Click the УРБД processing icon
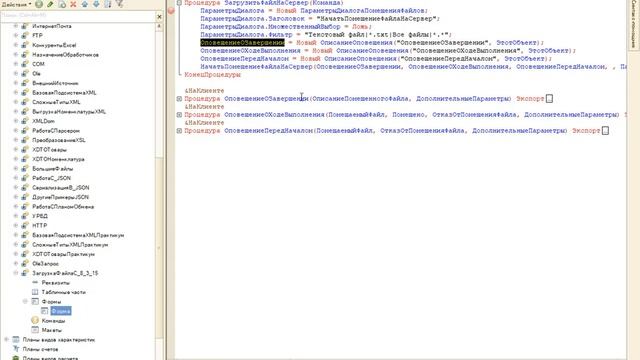Image resolution: width=640 pixels, height=360 pixels. (x=25, y=216)
